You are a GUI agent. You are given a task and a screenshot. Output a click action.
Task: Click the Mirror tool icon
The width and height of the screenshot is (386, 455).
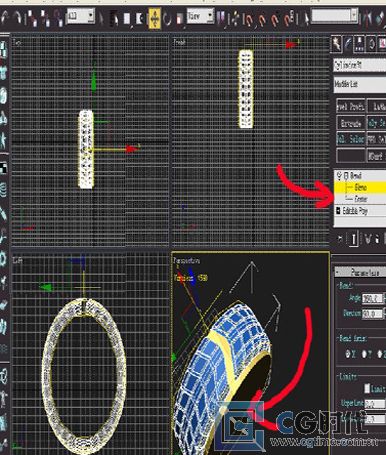(368, 17)
